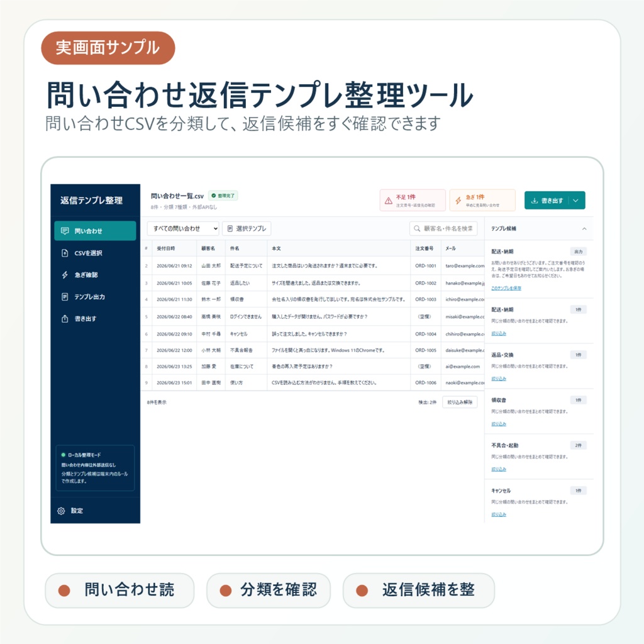Click the 中村 千尋 name cell
This screenshot has width=644, height=644.
click(x=211, y=334)
